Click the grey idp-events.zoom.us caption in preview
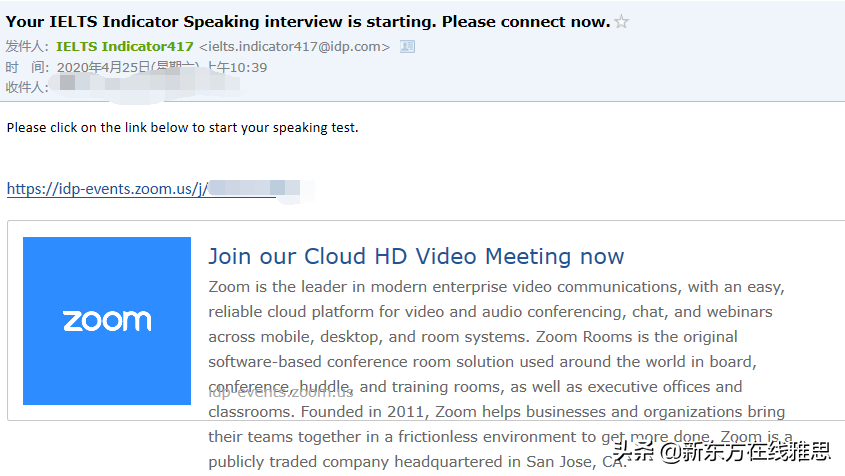Viewport: 845px width, 476px height. [x=281, y=392]
